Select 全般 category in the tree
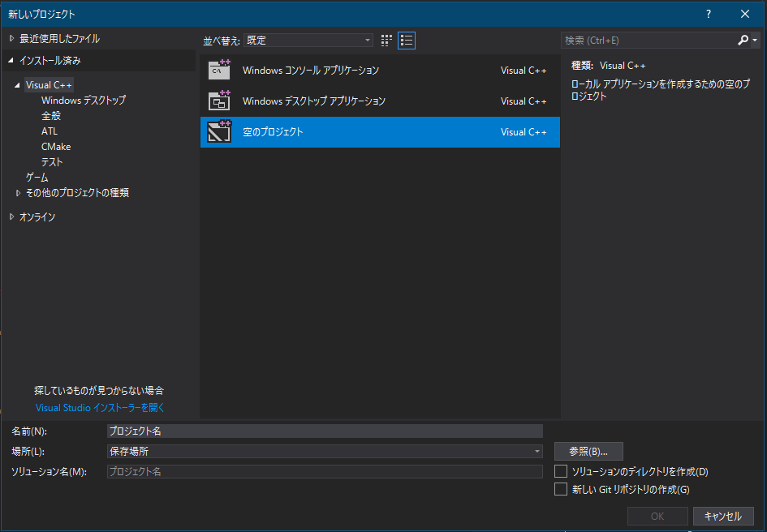Image resolution: width=767 pixels, height=532 pixels. point(51,116)
